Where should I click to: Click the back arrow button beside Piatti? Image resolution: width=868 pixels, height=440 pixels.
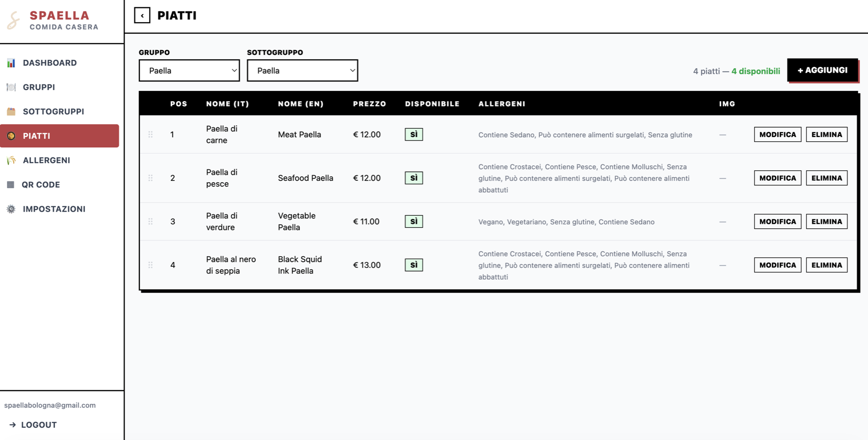[142, 16]
